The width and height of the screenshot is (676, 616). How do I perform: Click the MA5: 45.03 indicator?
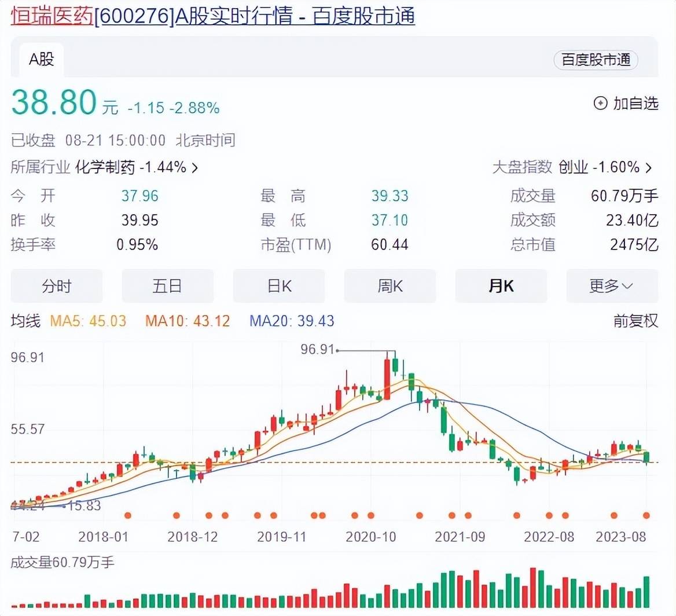88,321
